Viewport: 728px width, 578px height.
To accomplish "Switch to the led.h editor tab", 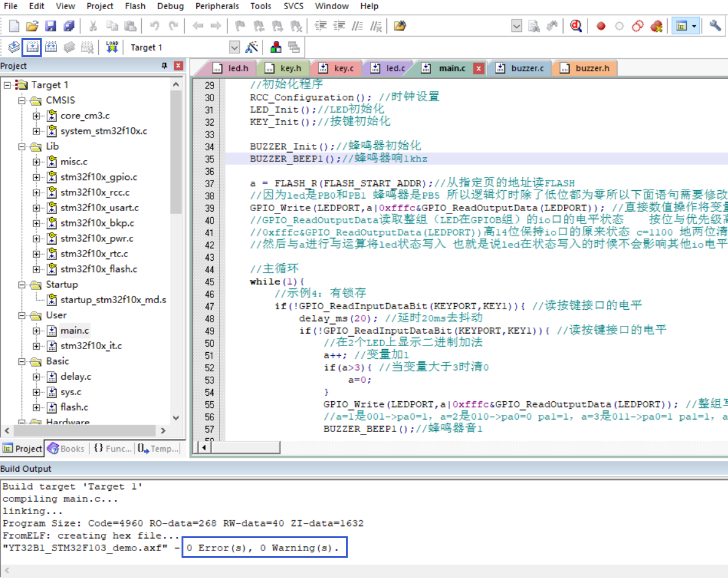I will click(231, 68).
